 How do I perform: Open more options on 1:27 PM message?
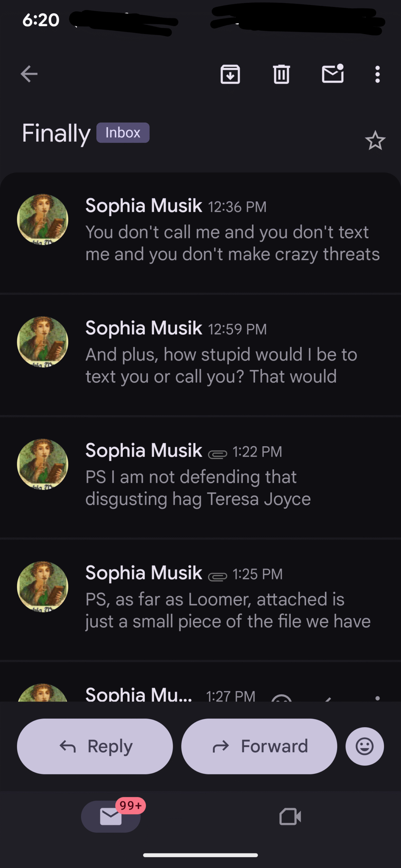point(377,697)
